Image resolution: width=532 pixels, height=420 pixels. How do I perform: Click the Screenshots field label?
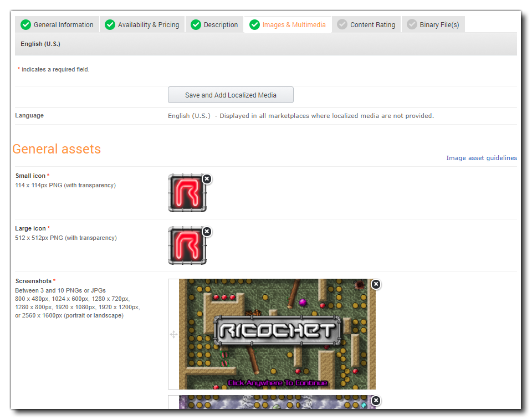click(x=33, y=281)
